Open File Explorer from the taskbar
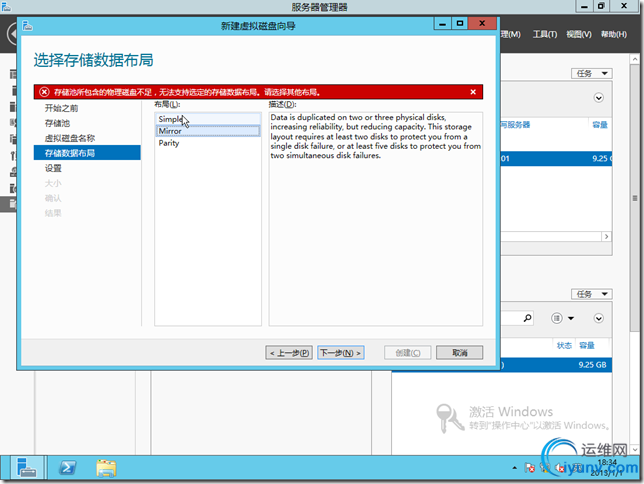Viewport: 644px width, 484px height. 106,468
